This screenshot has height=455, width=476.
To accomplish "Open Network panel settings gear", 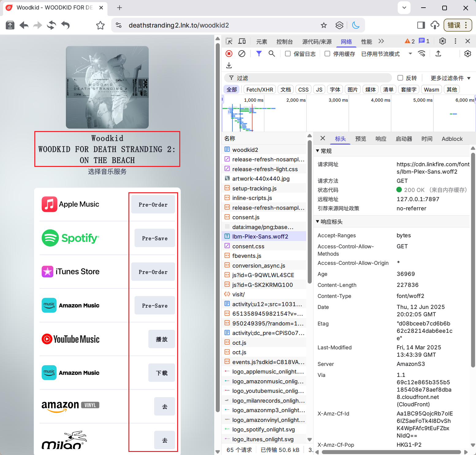I will (468, 54).
